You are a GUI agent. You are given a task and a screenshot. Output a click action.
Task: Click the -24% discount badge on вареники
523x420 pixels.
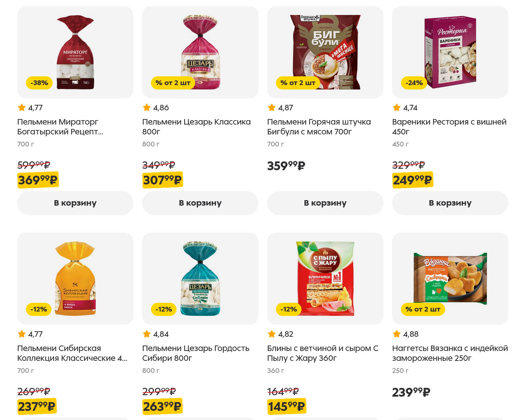click(x=414, y=83)
